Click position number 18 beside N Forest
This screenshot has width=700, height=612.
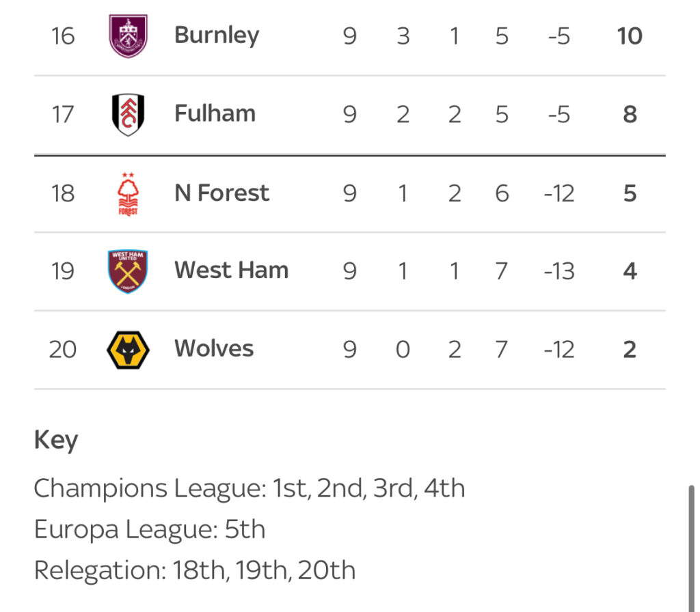tap(62, 193)
